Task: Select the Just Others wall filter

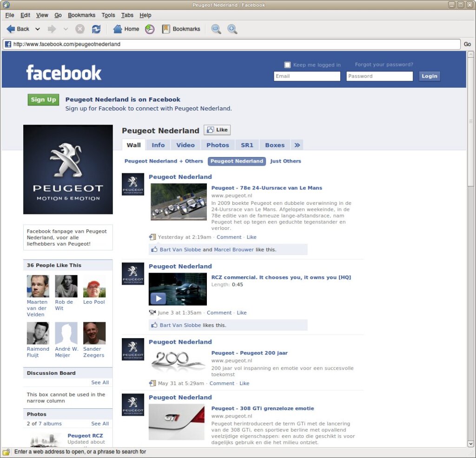Action: pyautogui.click(x=285, y=161)
